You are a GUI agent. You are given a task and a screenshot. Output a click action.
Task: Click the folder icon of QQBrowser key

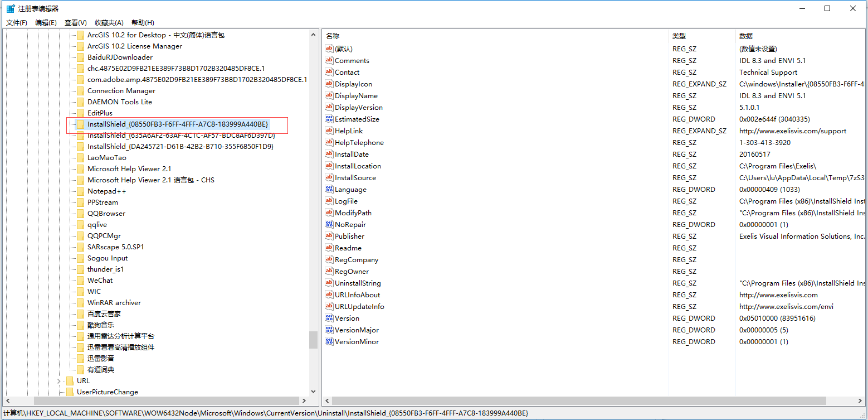(x=80, y=214)
